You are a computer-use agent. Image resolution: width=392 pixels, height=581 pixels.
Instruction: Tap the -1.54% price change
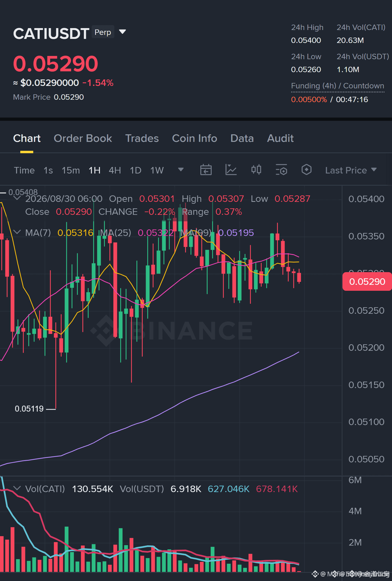98,83
